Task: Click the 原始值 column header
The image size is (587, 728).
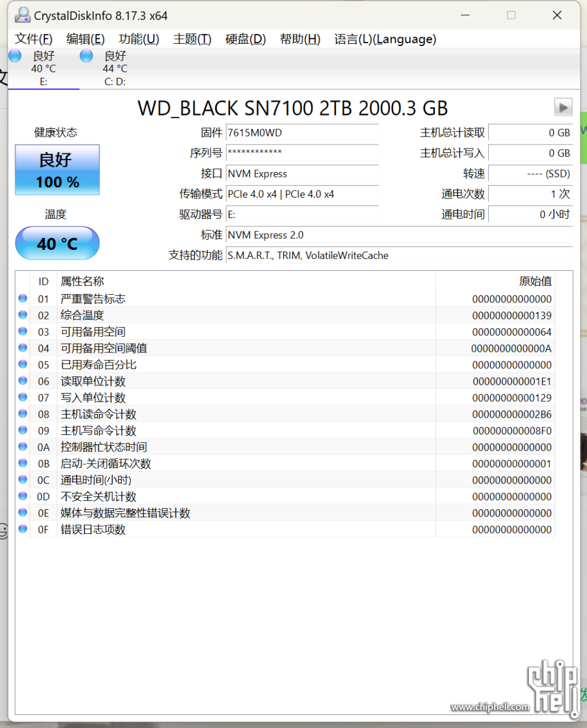Action: [495, 281]
